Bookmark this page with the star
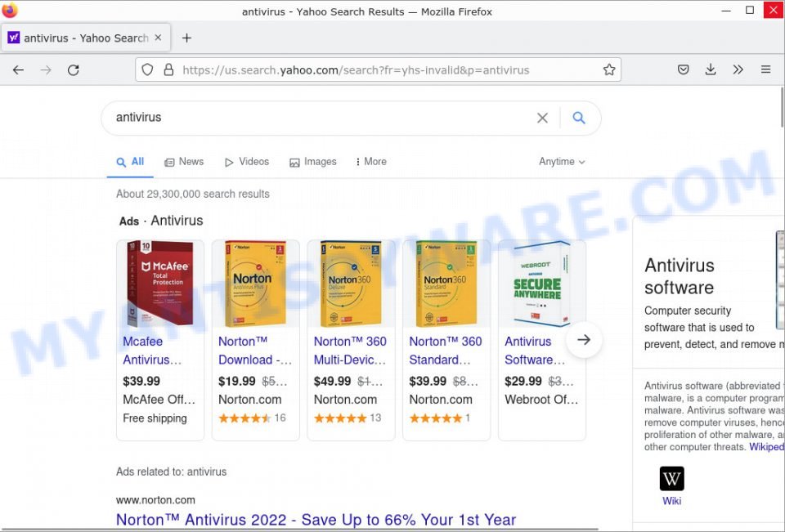The width and height of the screenshot is (785, 532). coord(608,69)
